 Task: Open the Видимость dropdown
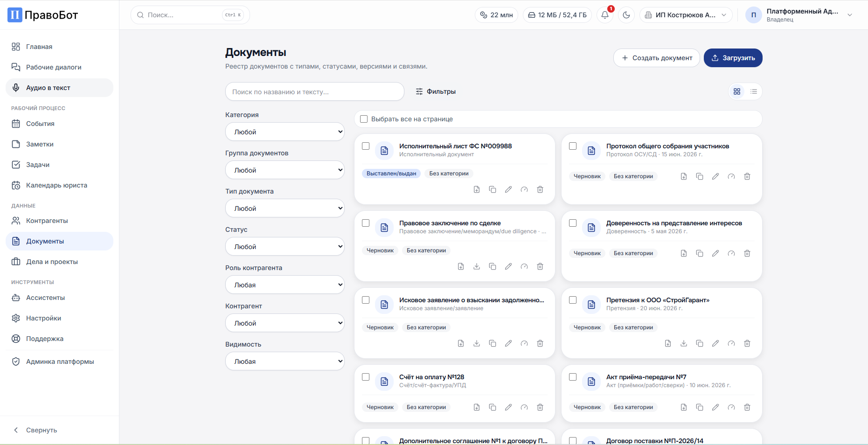285,361
